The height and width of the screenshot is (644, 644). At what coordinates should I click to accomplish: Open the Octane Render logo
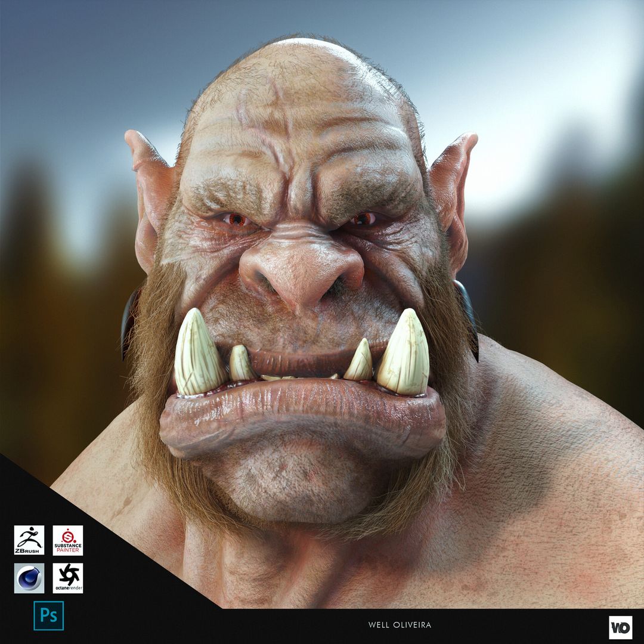(67, 578)
